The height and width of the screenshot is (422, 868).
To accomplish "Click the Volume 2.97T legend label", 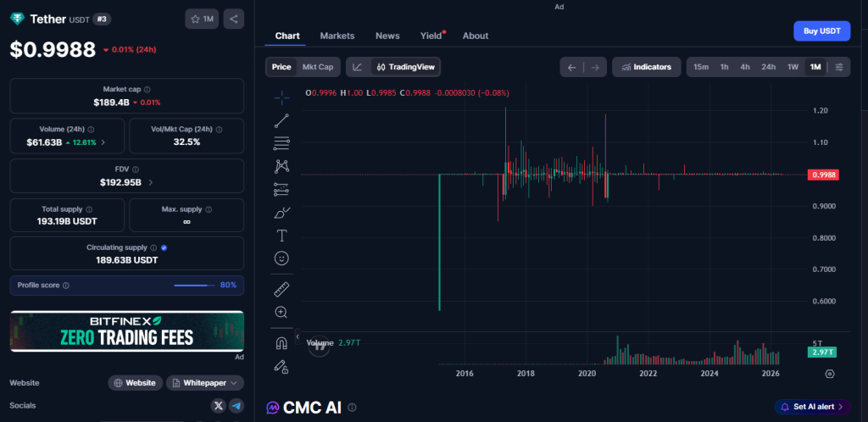I will point(333,343).
